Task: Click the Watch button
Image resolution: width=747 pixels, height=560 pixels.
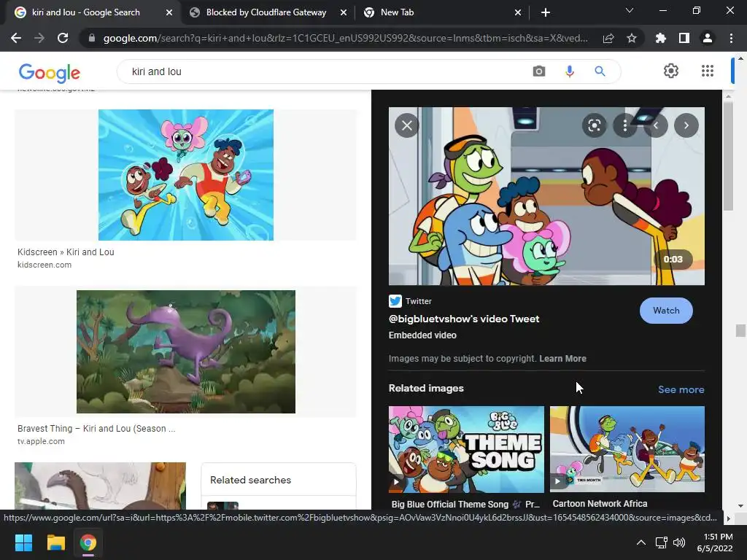Action: (x=666, y=311)
